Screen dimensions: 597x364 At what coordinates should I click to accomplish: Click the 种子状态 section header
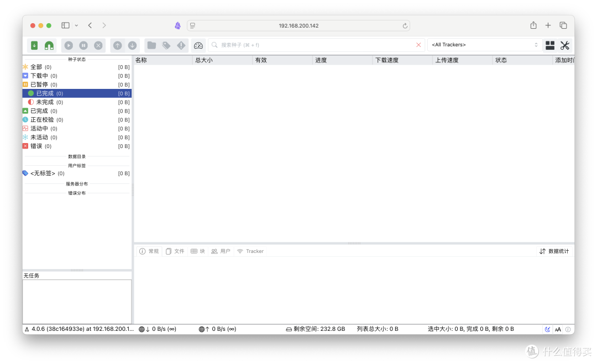tap(77, 59)
